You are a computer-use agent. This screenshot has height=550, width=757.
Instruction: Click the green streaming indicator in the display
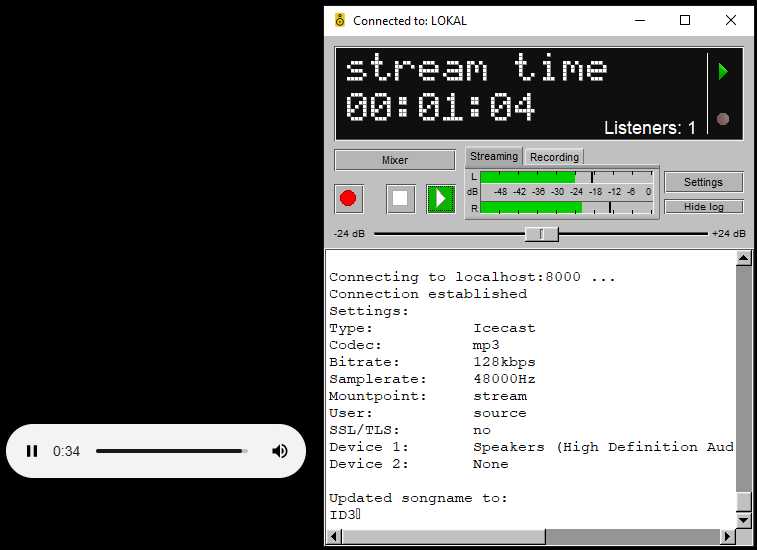click(x=723, y=71)
